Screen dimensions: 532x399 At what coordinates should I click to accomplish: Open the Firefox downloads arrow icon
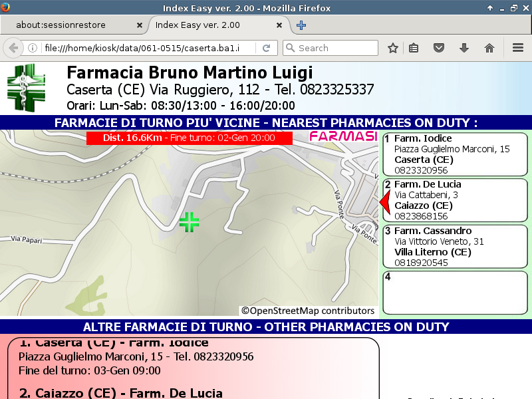[464, 48]
